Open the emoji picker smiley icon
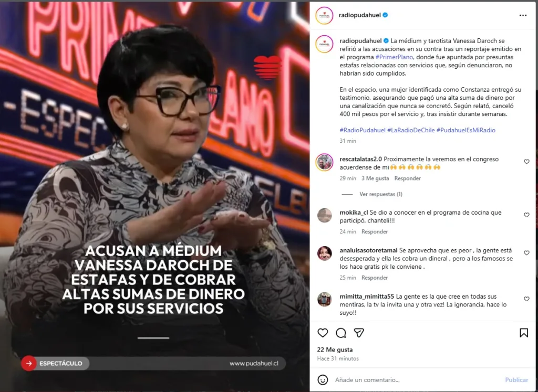 pyautogui.click(x=323, y=379)
